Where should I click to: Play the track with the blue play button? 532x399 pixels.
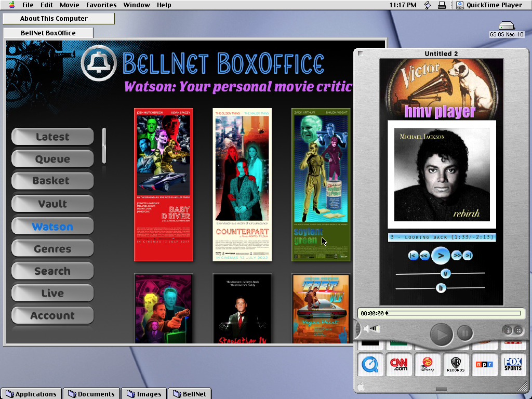[x=441, y=256]
